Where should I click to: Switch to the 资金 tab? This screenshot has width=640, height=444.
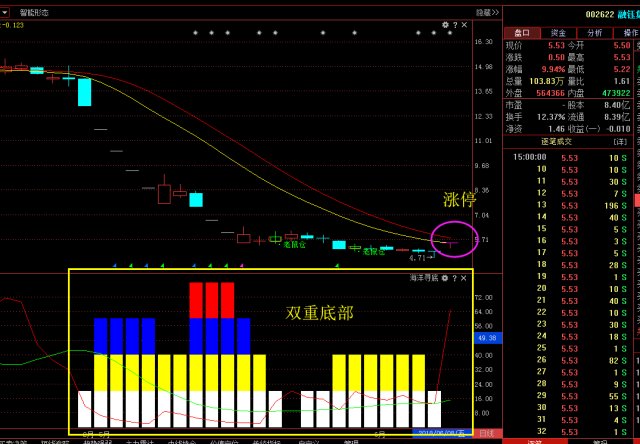coord(558,33)
